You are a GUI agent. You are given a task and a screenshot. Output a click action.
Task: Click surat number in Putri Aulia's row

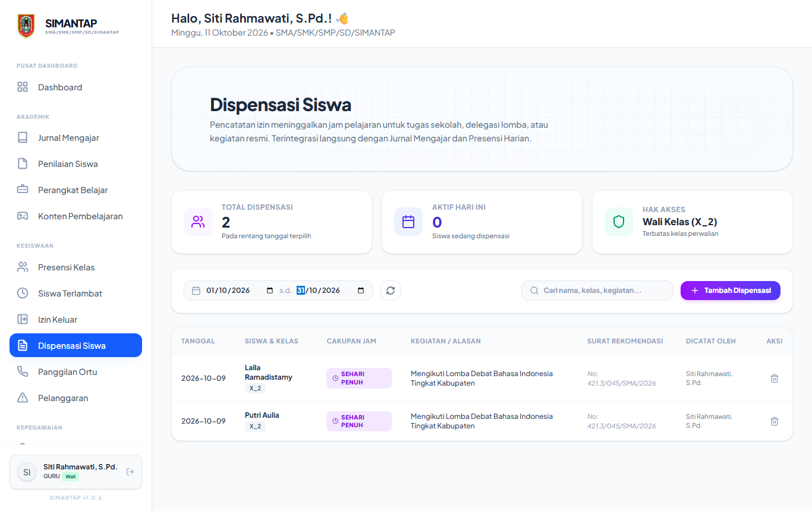click(622, 421)
